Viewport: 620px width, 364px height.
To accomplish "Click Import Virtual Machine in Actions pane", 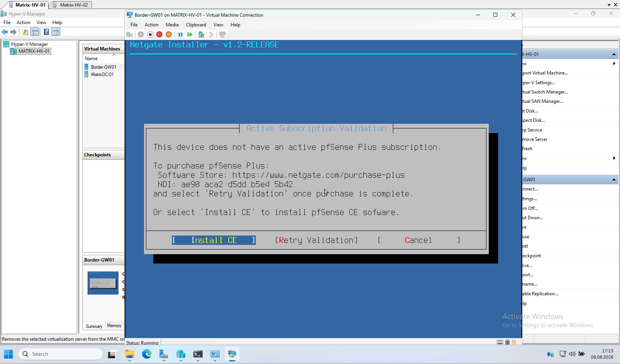I will [x=545, y=73].
